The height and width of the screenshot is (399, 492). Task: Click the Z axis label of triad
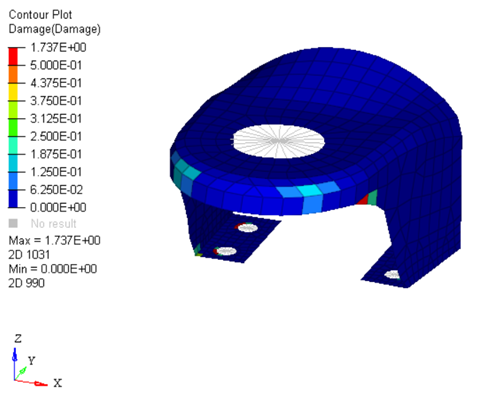[x=18, y=339]
